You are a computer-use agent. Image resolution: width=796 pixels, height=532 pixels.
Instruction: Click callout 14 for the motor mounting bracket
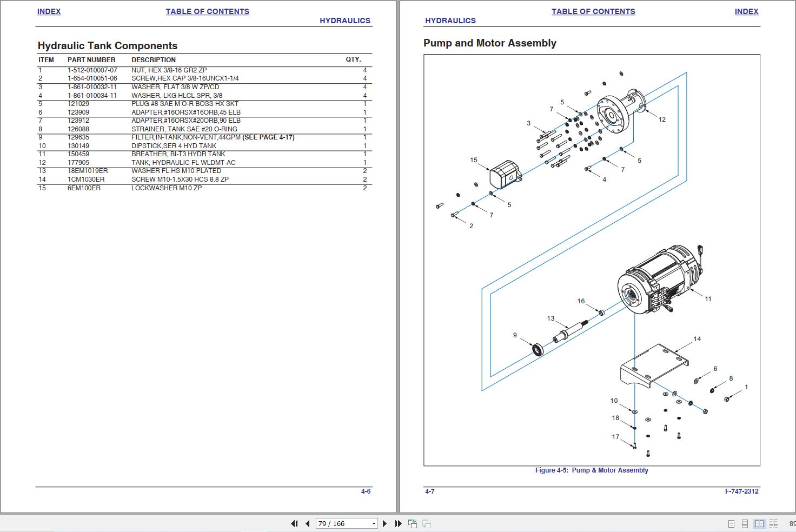pos(697,339)
